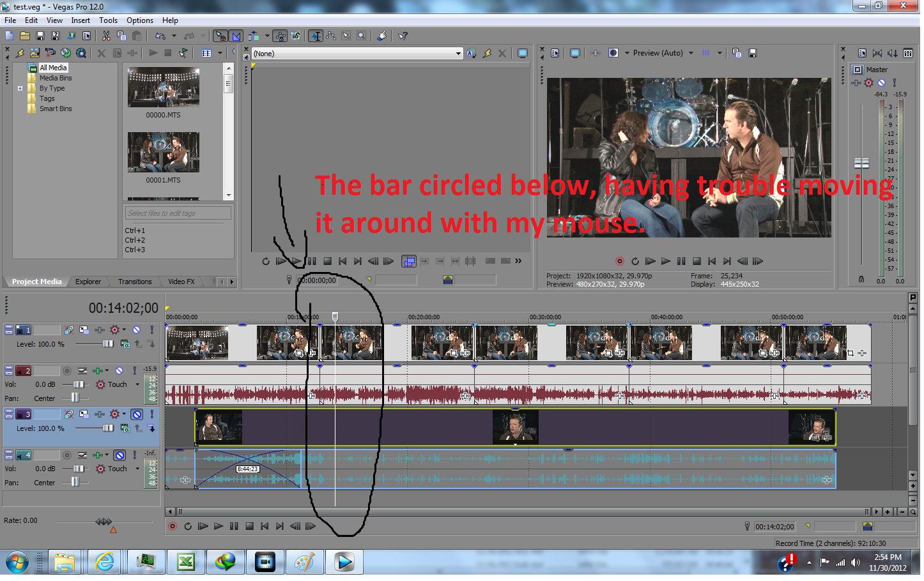Viewport: 924px width, 581px height.
Task: Switch to the Explorer tab
Action: (89, 283)
